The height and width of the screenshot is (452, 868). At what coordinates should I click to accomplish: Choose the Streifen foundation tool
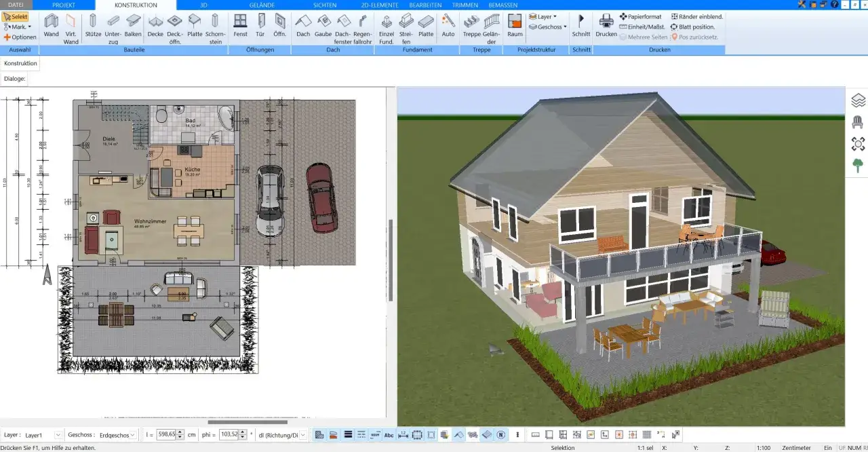point(406,28)
